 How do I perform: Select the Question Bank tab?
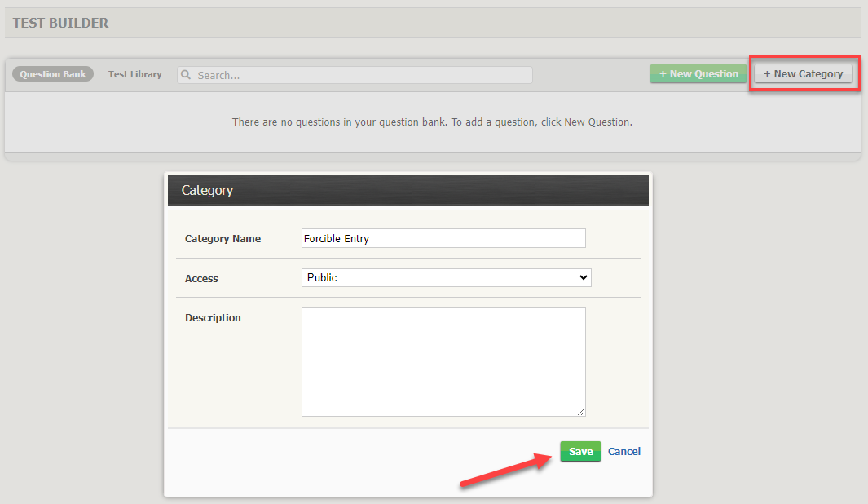pos(52,73)
